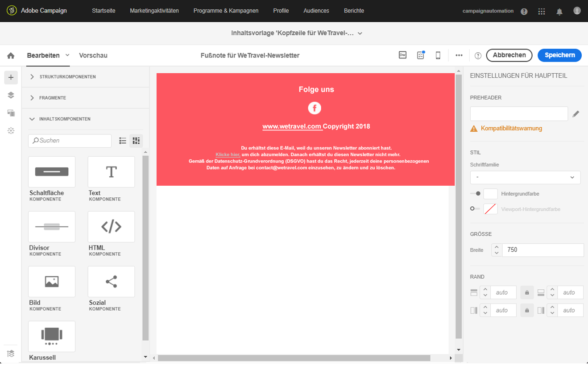Click the pencil icon next to Preheader

[576, 114]
